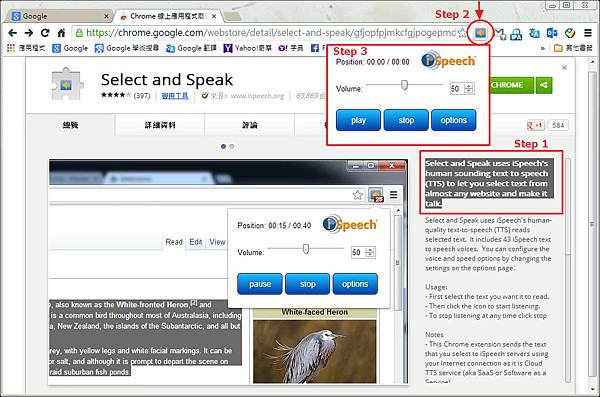
Task: Open the Google bookmark in bookmarks bar
Action: (x=70, y=48)
